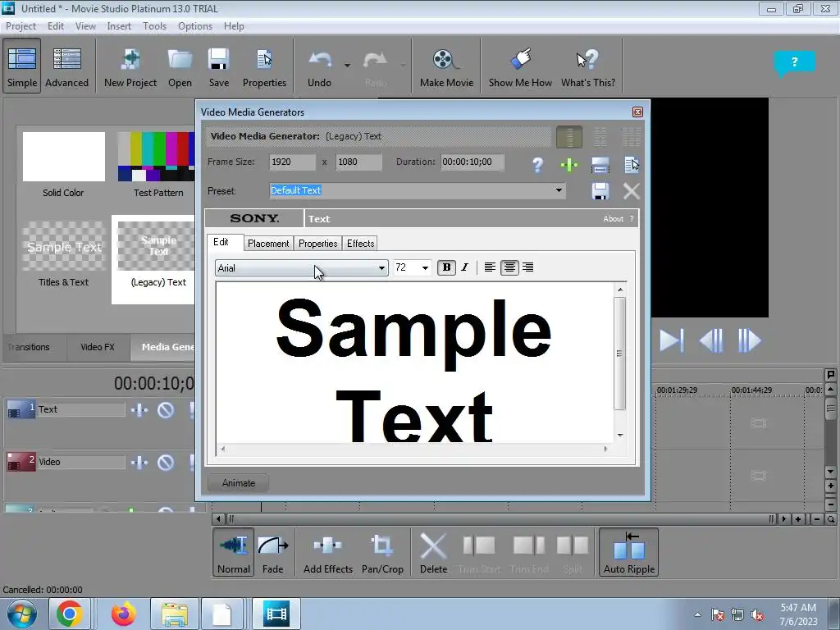Click green Replace Plug-In icon
The width and height of the screenshot is (840, 630).
569,164
